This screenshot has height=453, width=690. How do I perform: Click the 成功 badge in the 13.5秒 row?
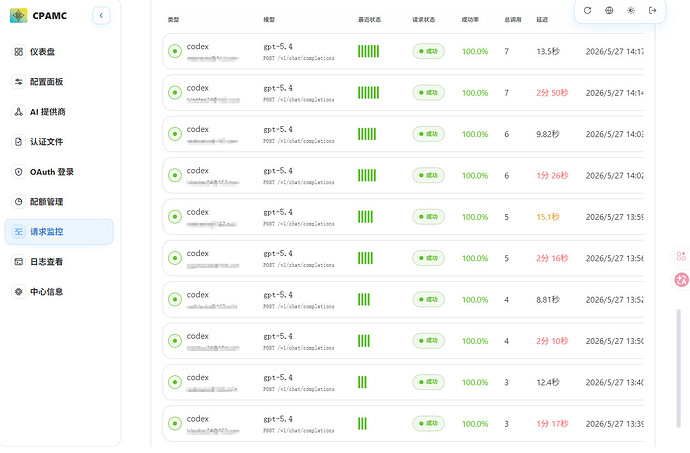[428, 52]
